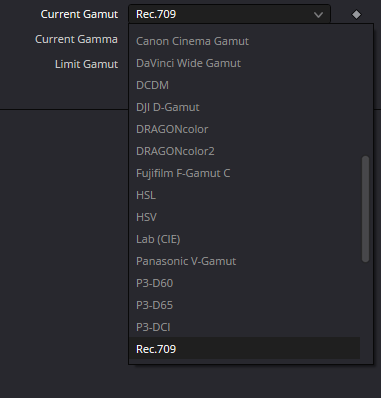Select P3-D65 gamut
Image resolution: width=381 pixels, height=398 pixels.
[244, 305]
